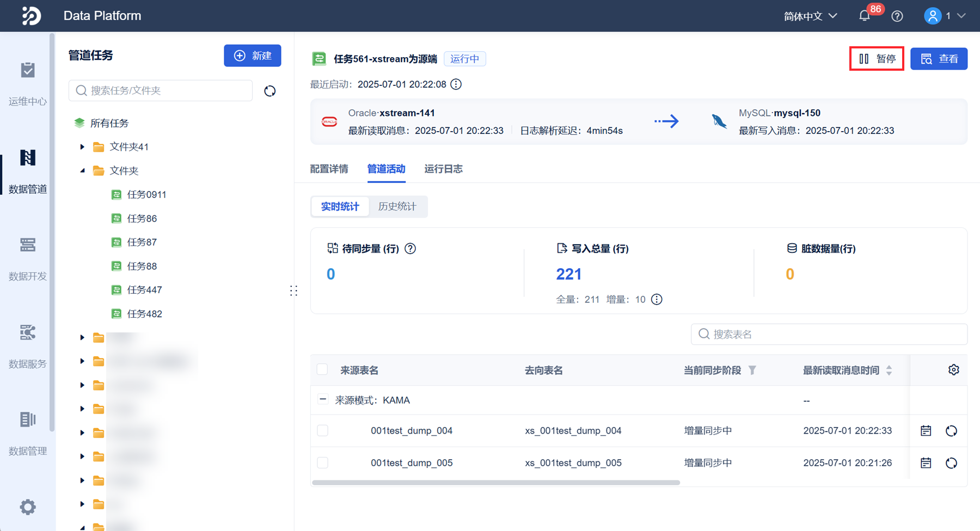Click the 运行中 status tag
The height and width of the screenshot is (531, 980).
(465, 59)
